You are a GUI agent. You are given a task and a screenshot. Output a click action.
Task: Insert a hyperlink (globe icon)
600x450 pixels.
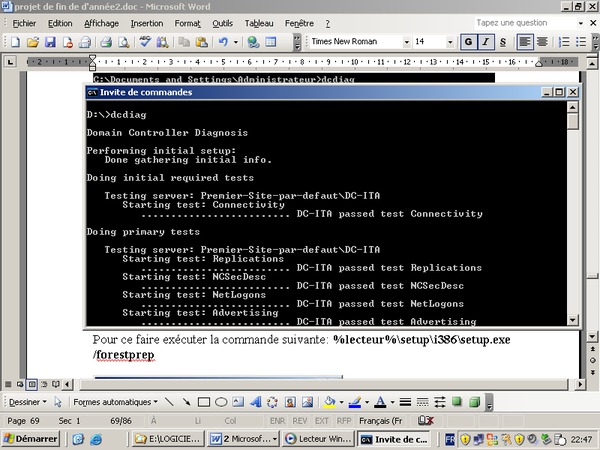(253, 42)
